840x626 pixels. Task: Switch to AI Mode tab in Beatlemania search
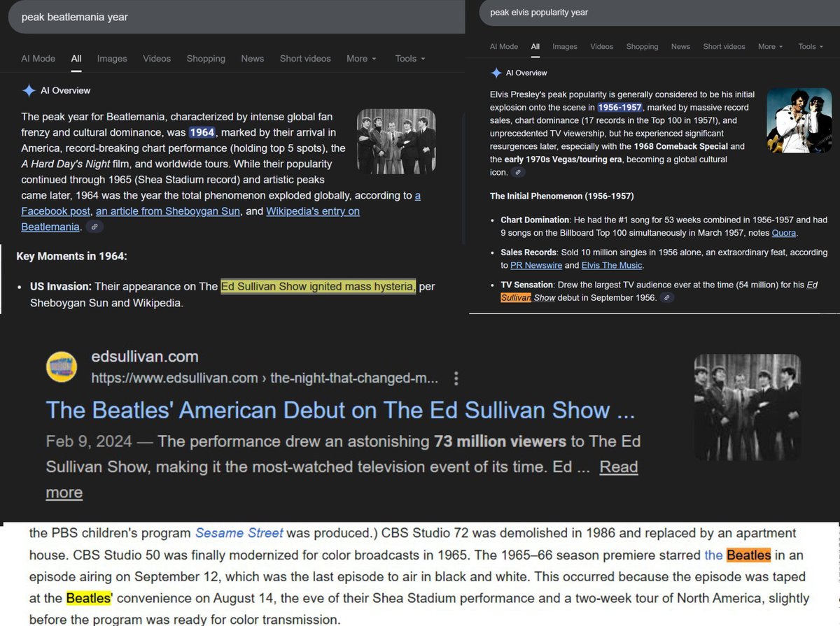38,59
